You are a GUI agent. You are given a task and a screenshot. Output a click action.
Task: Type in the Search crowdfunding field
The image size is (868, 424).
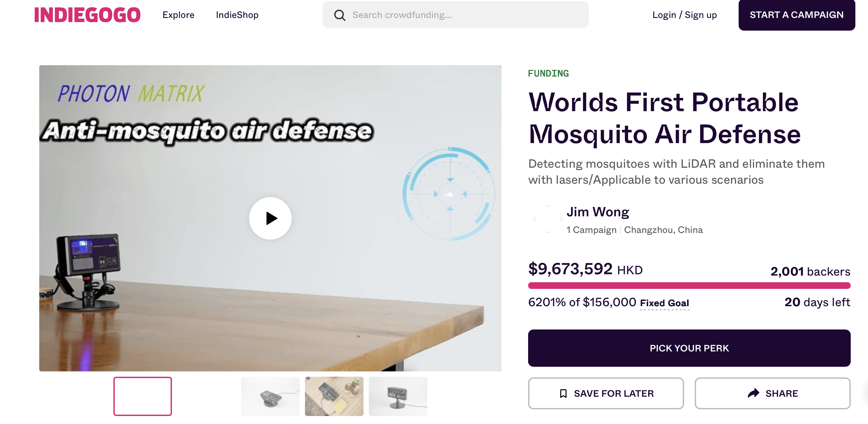465,15
